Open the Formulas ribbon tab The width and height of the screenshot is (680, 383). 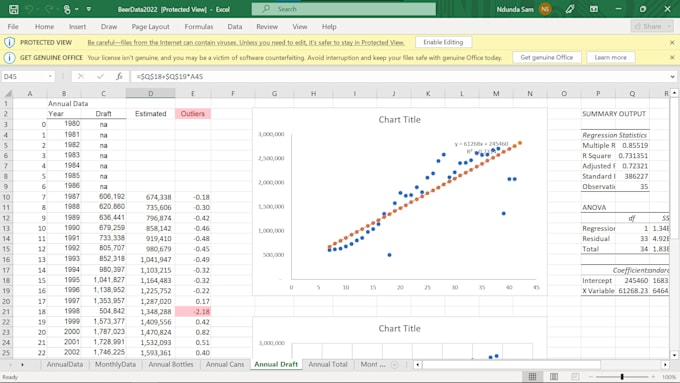pos(199,27)
